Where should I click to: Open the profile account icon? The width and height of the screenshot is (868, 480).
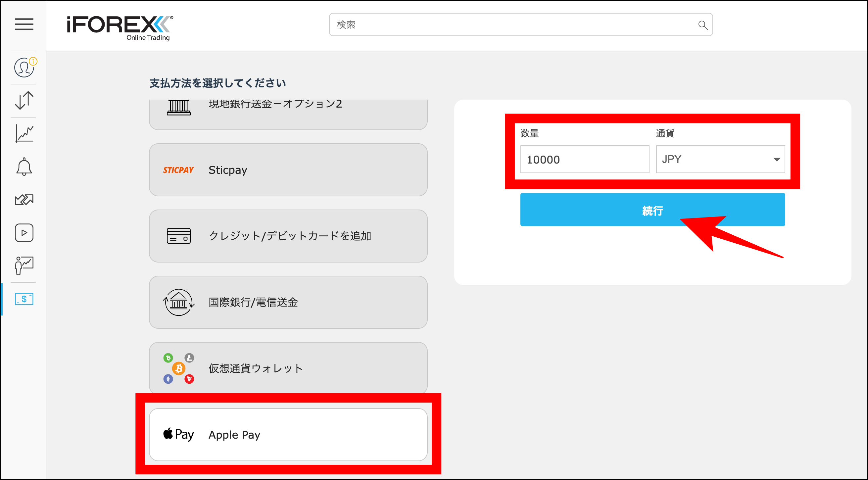coord(24,67)
